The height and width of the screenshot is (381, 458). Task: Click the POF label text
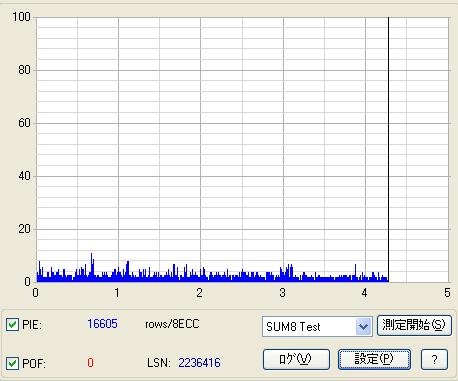[x=34, y=363]
